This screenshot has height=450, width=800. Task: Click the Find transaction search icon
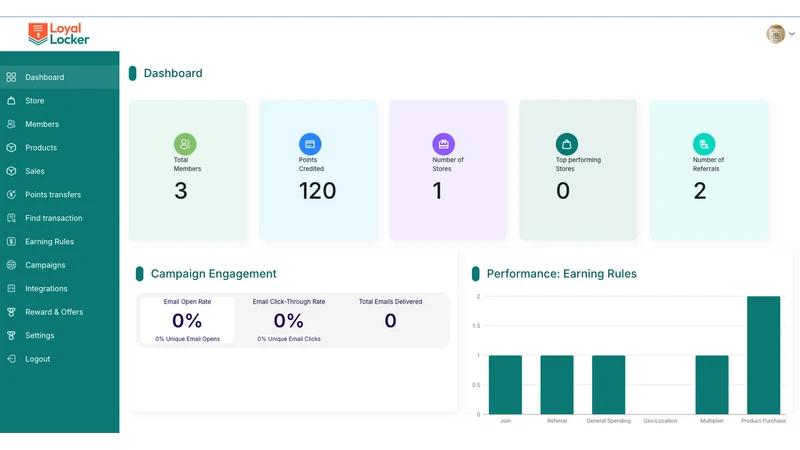point(11,218)
